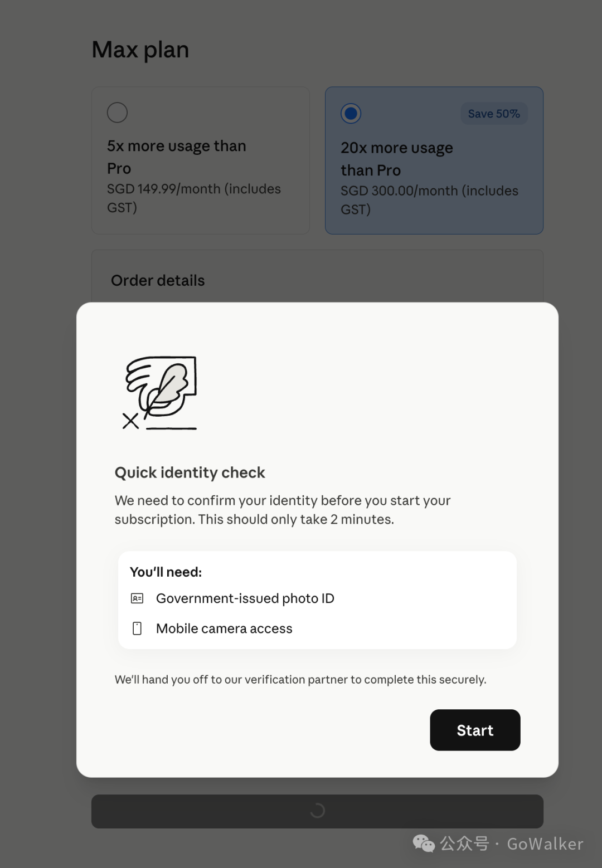Click the Quick identity check heading
The image size is (602, 868).
190,472
